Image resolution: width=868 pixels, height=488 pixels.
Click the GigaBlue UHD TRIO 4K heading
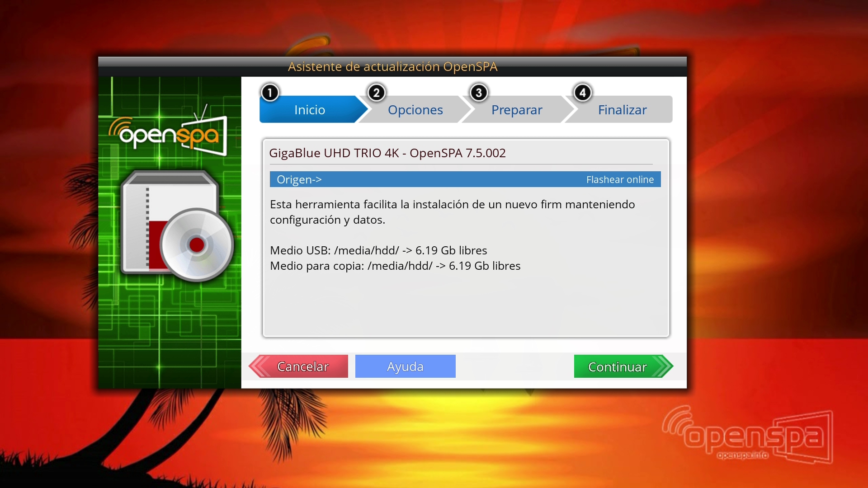coord(387,153)
